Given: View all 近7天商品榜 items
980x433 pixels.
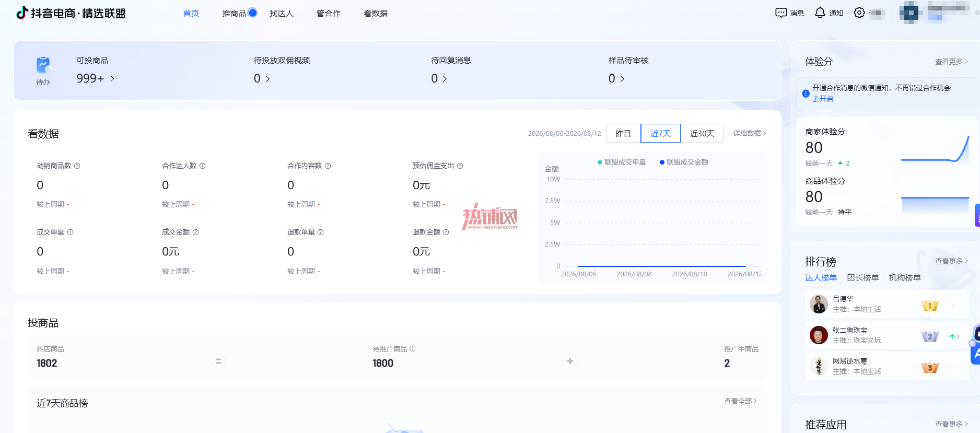Looking at the screenshot, I should click(740, 401).
